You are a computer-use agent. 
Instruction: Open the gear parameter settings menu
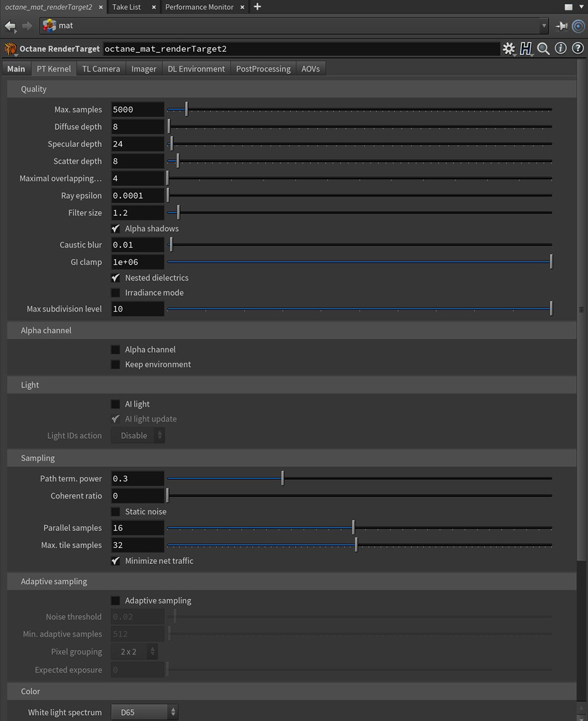tap(509, 49)
